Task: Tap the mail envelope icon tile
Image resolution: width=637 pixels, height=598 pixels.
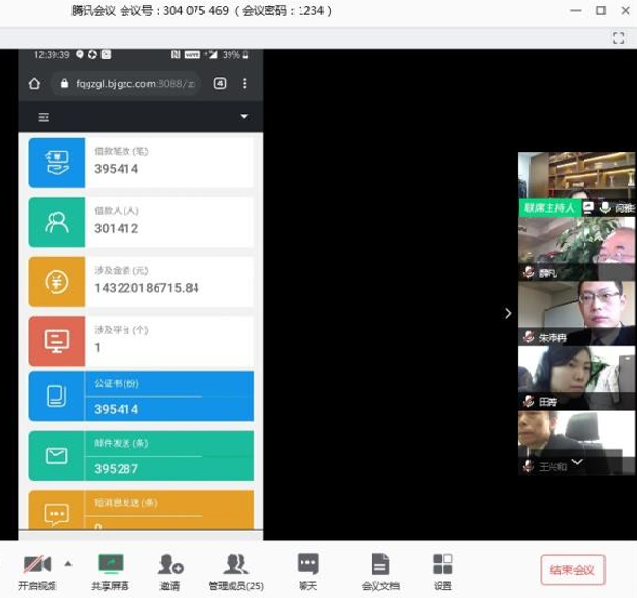Action: 57,456
